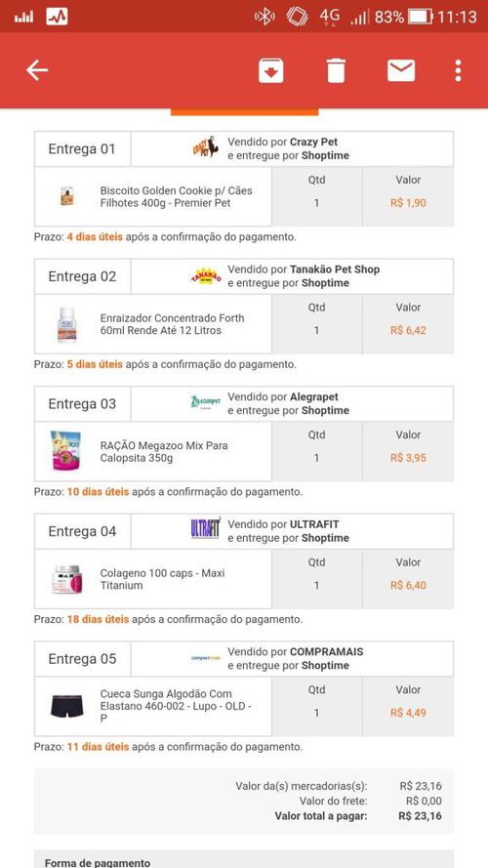This screenshot has height=868, width=488.
Task: Delete the email using the trash icon
Action: tap(336, 71)
